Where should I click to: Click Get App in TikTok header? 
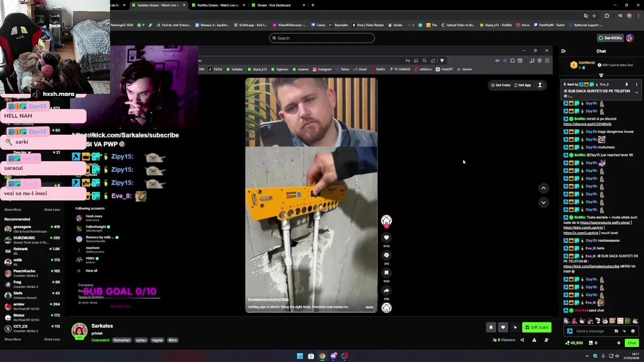coord(522,85)
